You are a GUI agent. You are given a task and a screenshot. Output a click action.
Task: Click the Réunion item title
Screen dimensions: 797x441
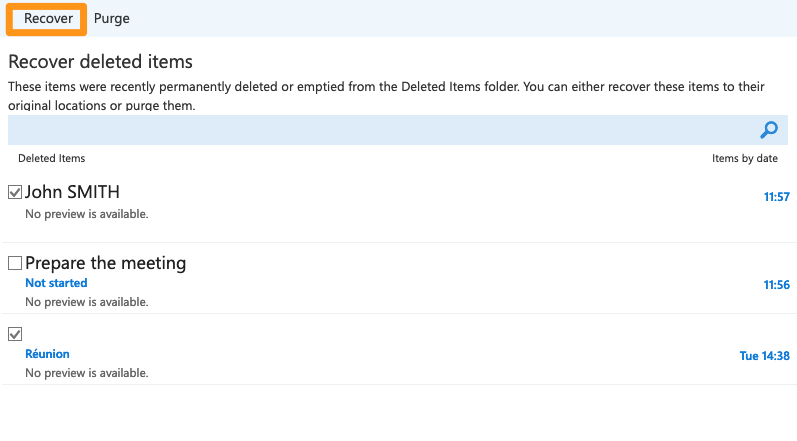click(x=47, y=354)
